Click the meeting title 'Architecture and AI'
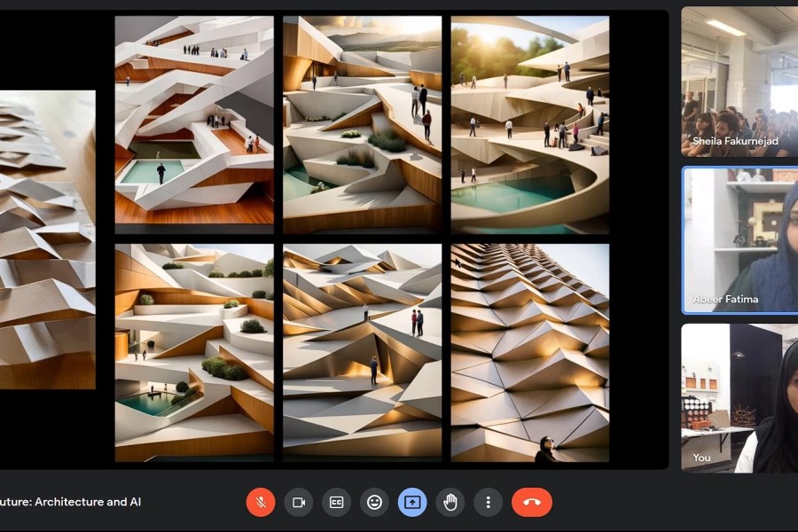Screen dimensions: 798x532 (x=70, y=502)
